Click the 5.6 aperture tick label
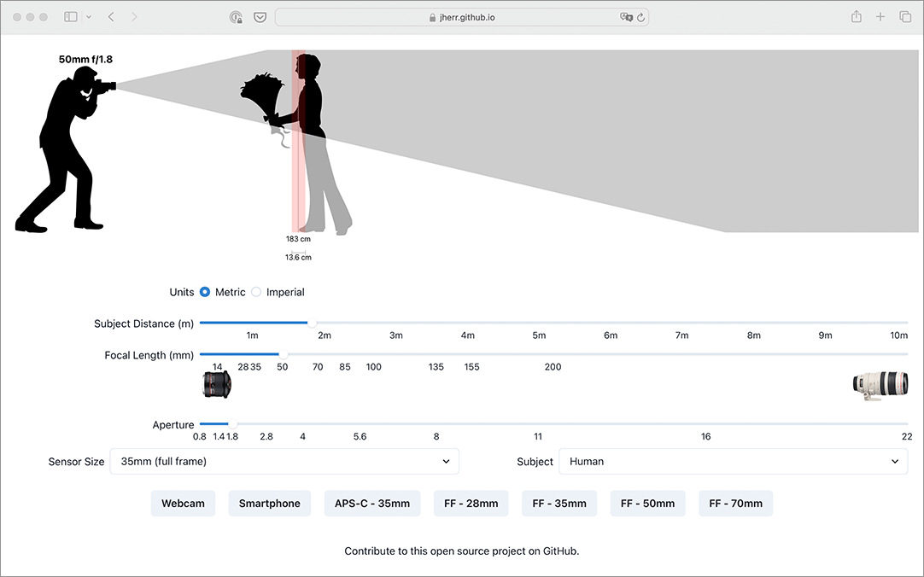The height and width of the screenshot is (577, 924). pyautogui.click(x=360, y=437)
